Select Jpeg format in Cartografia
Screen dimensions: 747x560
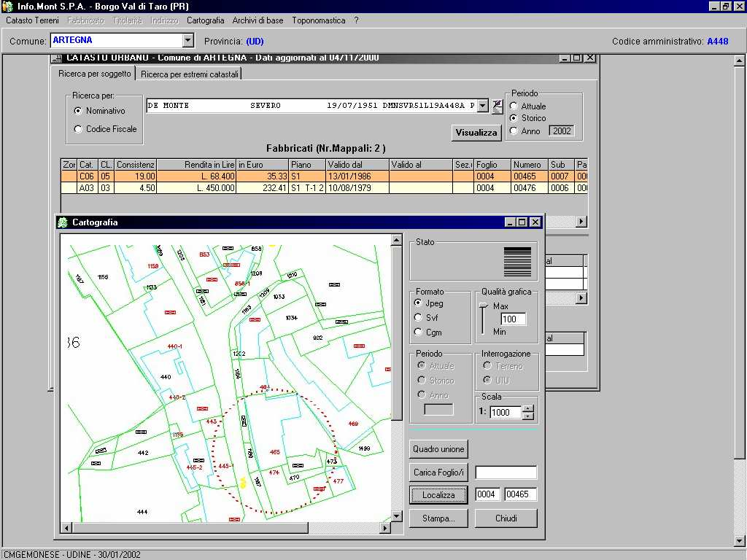[x=418, y=303]
